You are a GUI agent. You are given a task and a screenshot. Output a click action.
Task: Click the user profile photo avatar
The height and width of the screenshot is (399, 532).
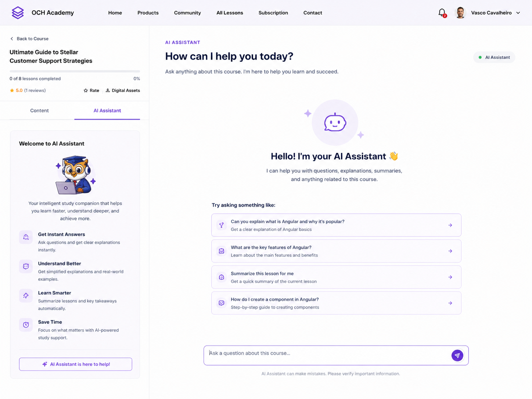click(460, 13)
